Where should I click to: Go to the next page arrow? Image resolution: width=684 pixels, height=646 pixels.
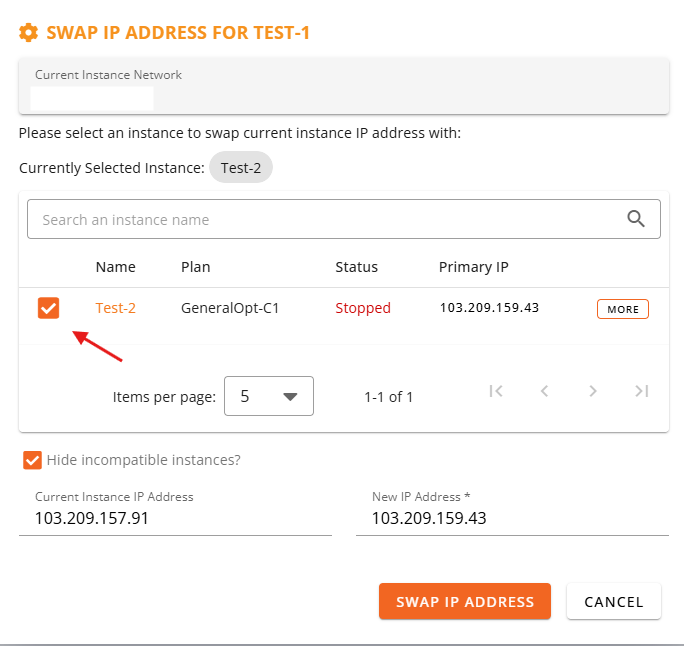pyautogui.click(x=592, y=391)
